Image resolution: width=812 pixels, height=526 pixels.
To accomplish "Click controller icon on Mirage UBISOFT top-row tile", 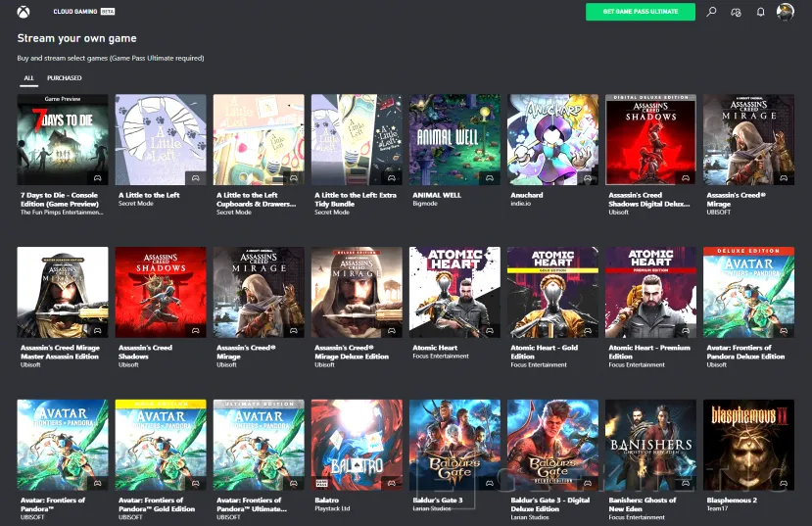I will coord(784,177).
